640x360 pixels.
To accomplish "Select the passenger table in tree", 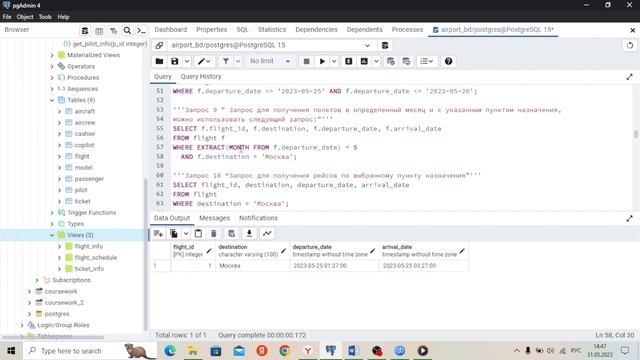I will pos(89,179).
